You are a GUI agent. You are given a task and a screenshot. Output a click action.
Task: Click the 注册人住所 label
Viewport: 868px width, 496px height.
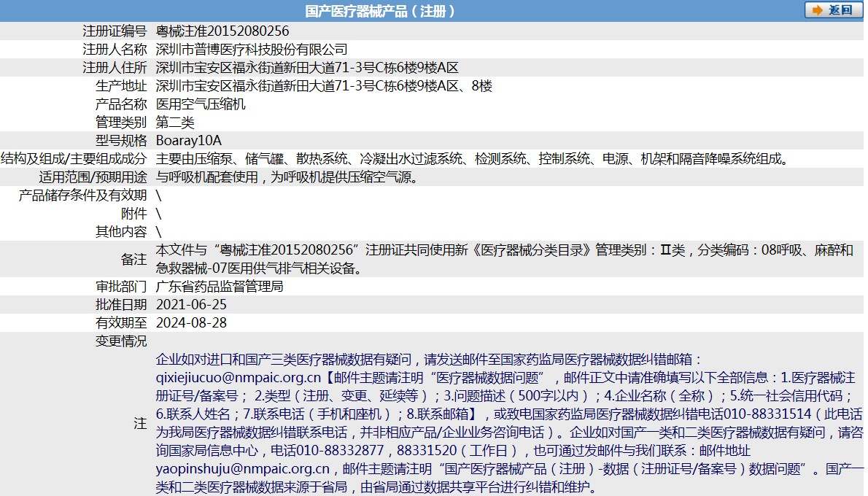115,68
